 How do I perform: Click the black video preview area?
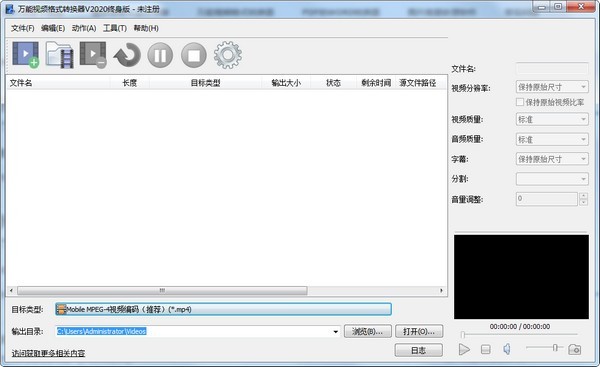click(x=521, y=277)
